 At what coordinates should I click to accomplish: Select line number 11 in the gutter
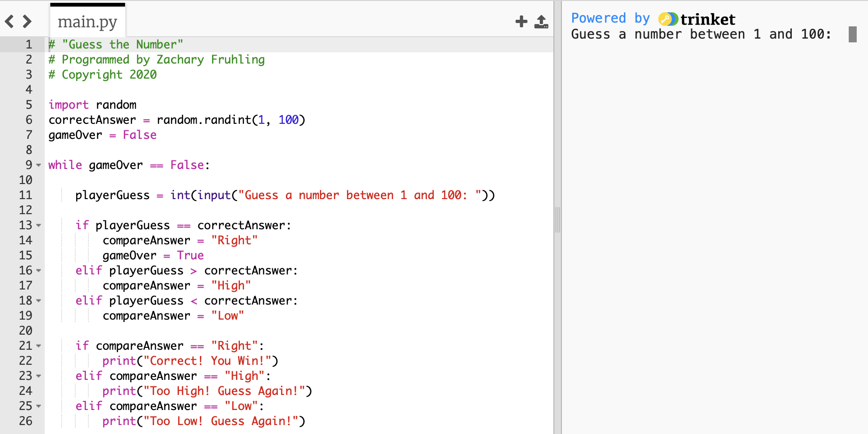pos(26,195)
